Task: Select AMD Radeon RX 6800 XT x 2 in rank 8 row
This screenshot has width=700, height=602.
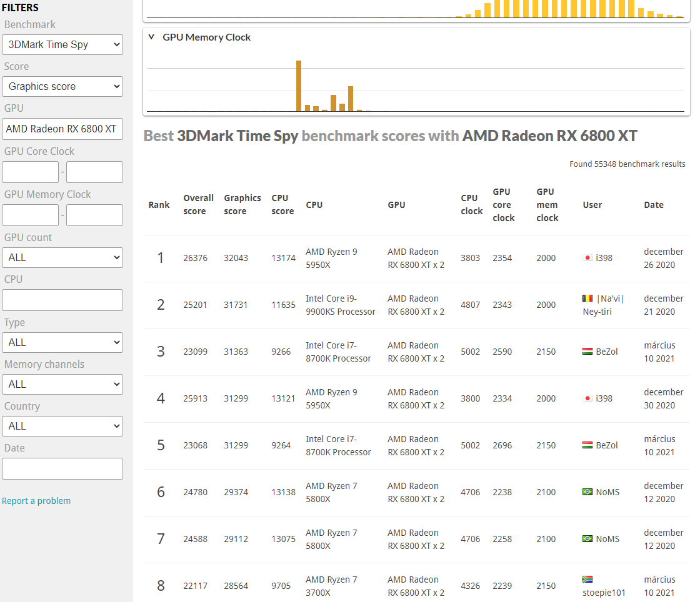Action: [x=416, y=586]
